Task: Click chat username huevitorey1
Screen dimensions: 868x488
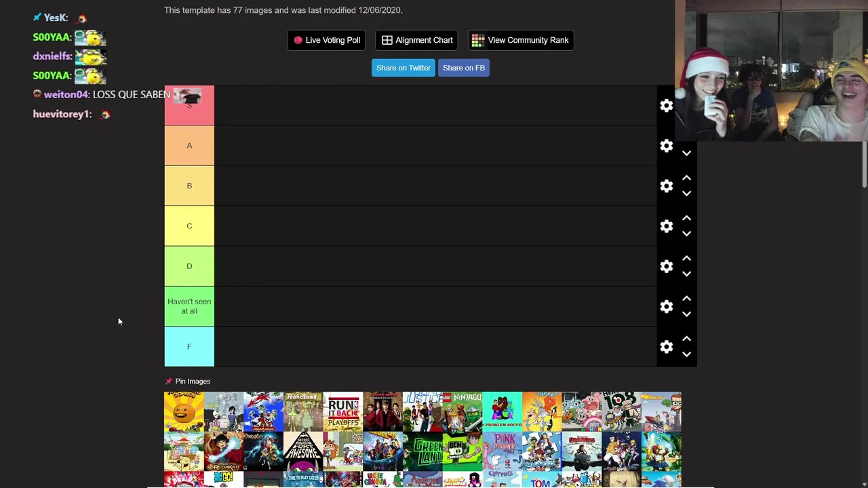Action: coord(61,114)
